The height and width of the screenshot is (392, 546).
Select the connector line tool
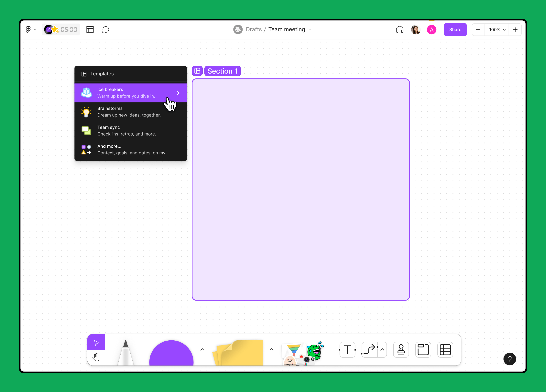point(369,349)
